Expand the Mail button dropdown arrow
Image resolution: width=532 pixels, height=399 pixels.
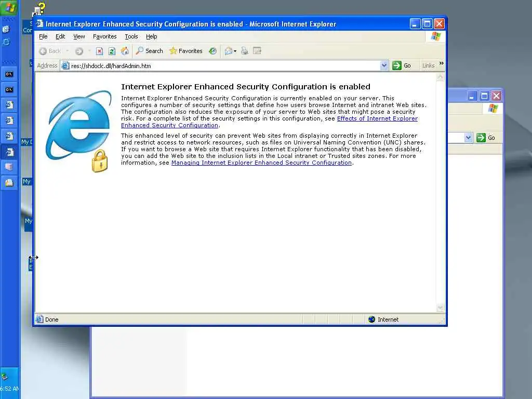point(235,51)
